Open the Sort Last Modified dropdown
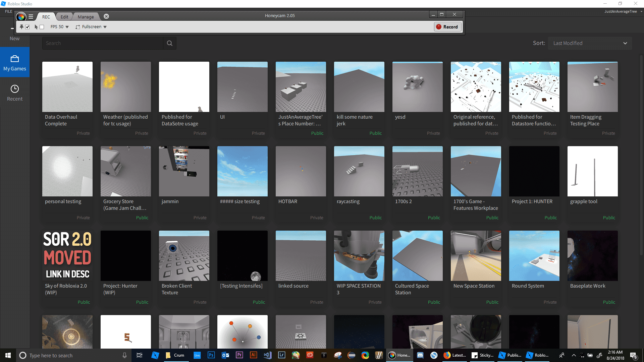This screenshot has height=362, width=644. [x=590, y=43]
